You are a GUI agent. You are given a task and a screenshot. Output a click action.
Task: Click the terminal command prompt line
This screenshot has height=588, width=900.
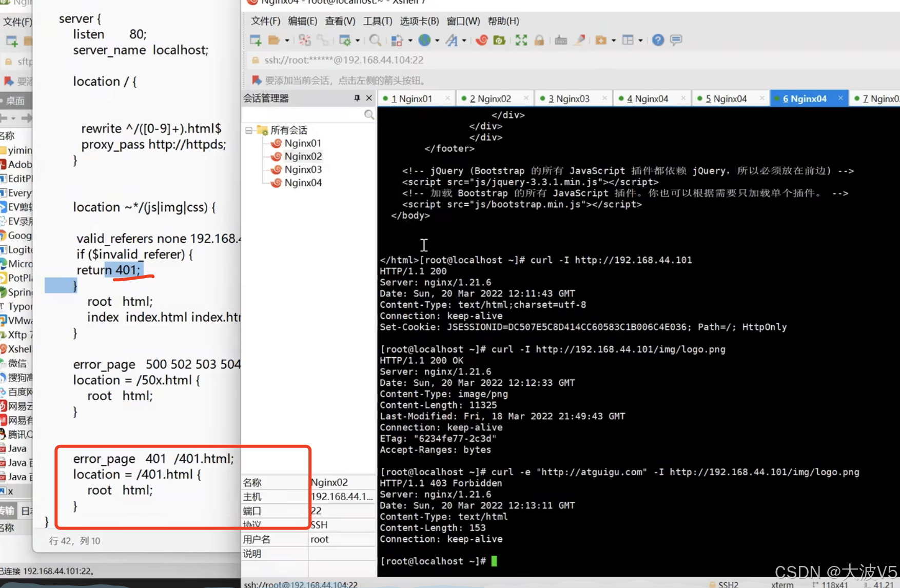pyautogui.click(x=439, y=561)
